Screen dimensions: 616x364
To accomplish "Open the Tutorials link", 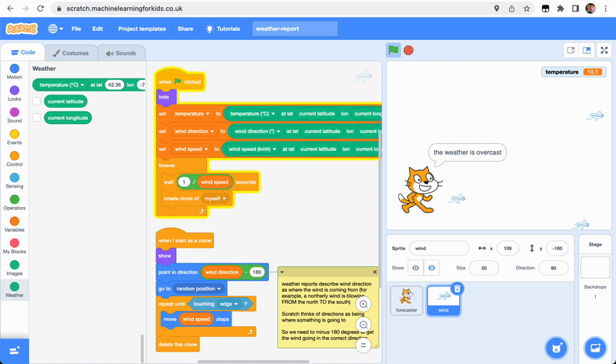I will point(222,28).
